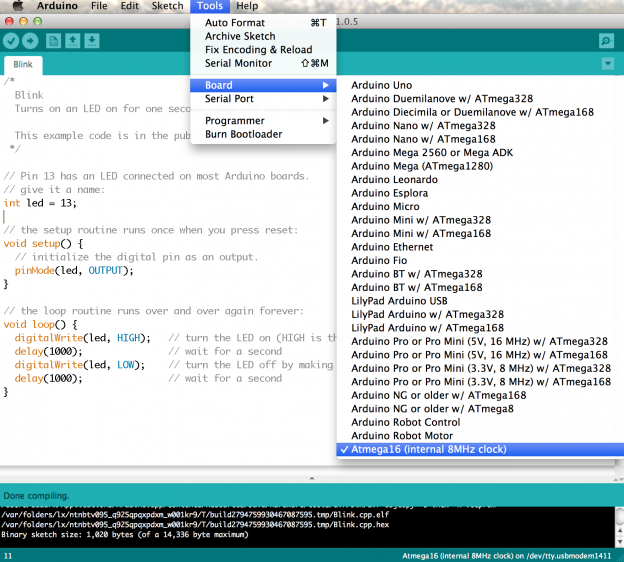The image size is (624, 562).
Task: Open the Apple menu icon
Action: pos(17,6)
